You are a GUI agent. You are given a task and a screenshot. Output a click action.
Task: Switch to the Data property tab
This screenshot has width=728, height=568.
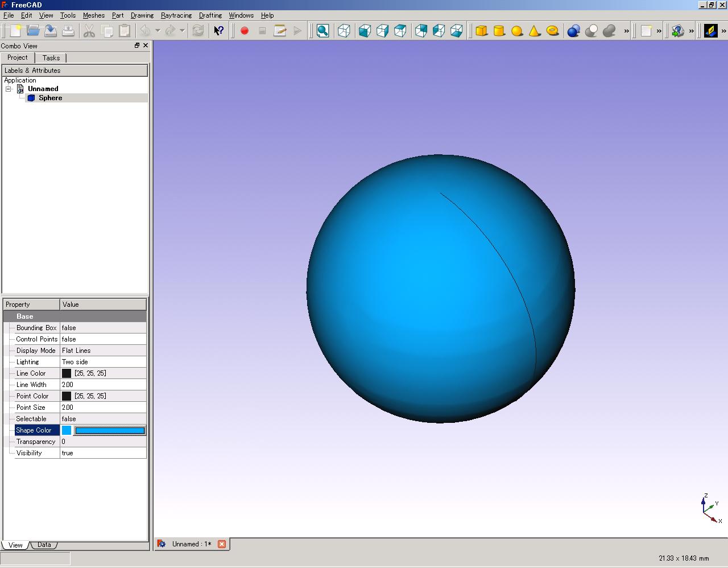click(44, 545)
